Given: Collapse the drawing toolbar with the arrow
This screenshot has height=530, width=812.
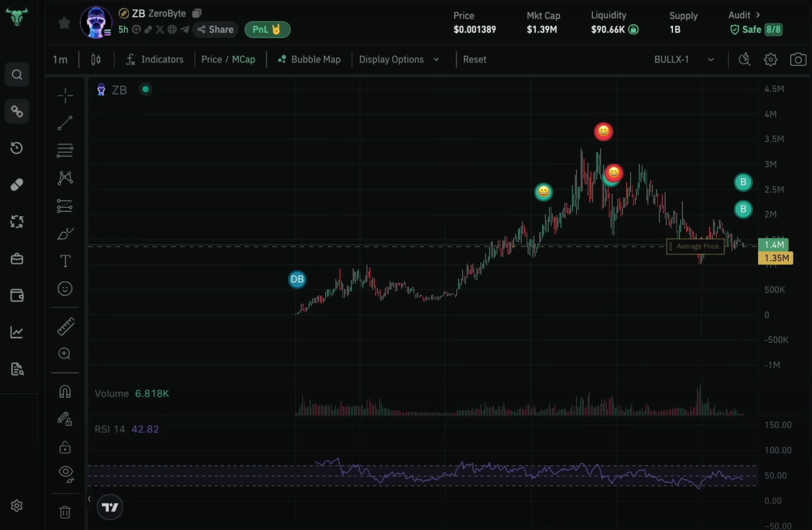Looking at the screenshot, I should click(89, 499).
